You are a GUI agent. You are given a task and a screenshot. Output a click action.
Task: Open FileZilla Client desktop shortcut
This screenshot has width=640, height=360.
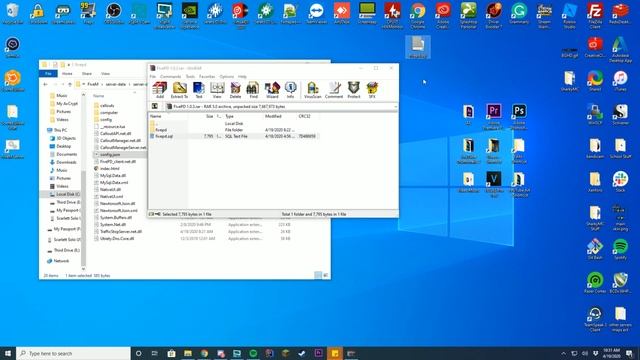point(595,16)
